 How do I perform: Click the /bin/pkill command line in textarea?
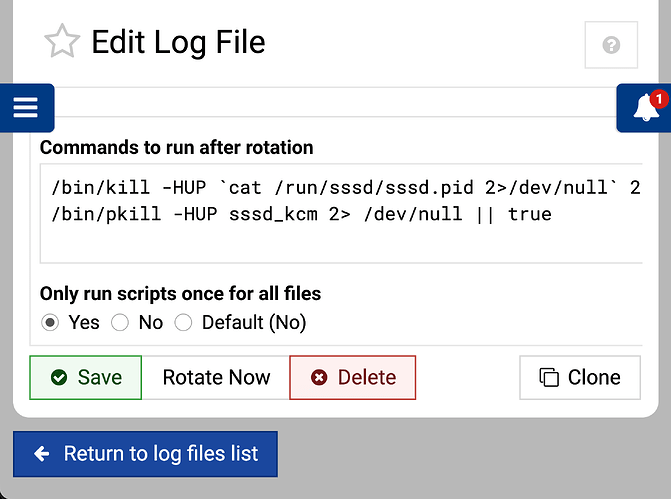coord(300,214)
